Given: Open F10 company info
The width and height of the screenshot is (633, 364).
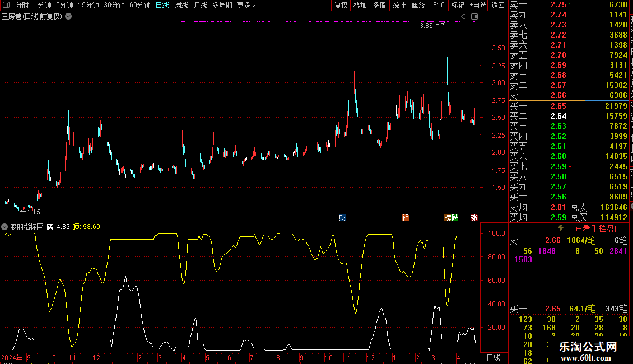Looking at the screenshot, I should point(439,5).
